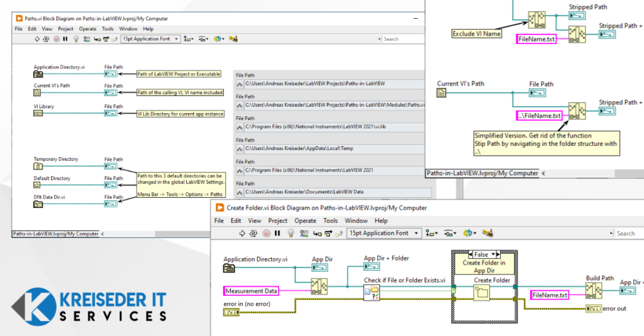Image resolution: width=644 pixels, height=336 pixels.
Task: Toggle Pause in Create Folder.vi toolbar
Action: point(277,234)
